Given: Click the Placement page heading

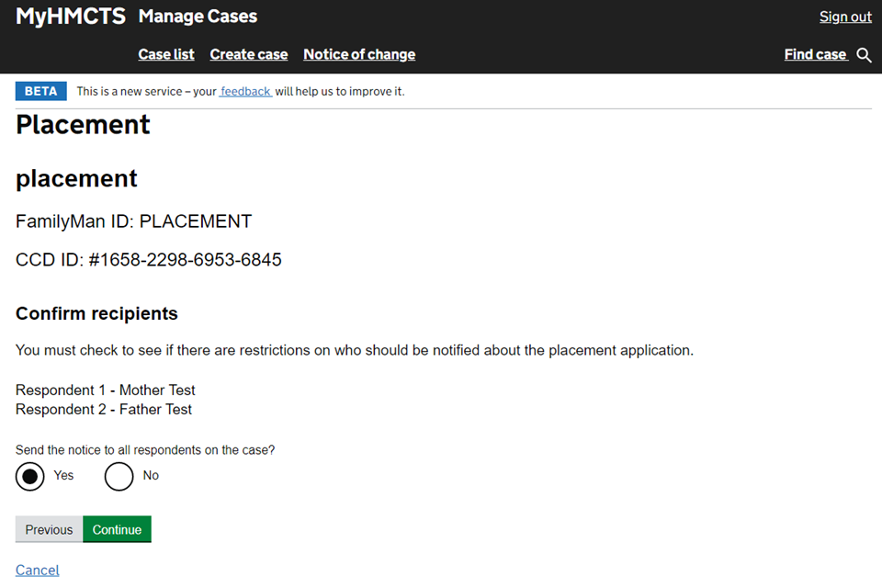Looking at the screenshot, I should click(x=83, y=125).
